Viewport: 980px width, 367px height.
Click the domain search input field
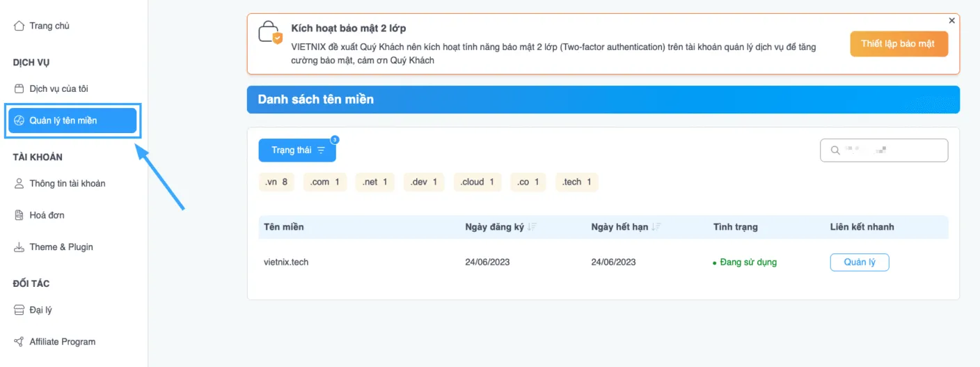coord(891,150)
